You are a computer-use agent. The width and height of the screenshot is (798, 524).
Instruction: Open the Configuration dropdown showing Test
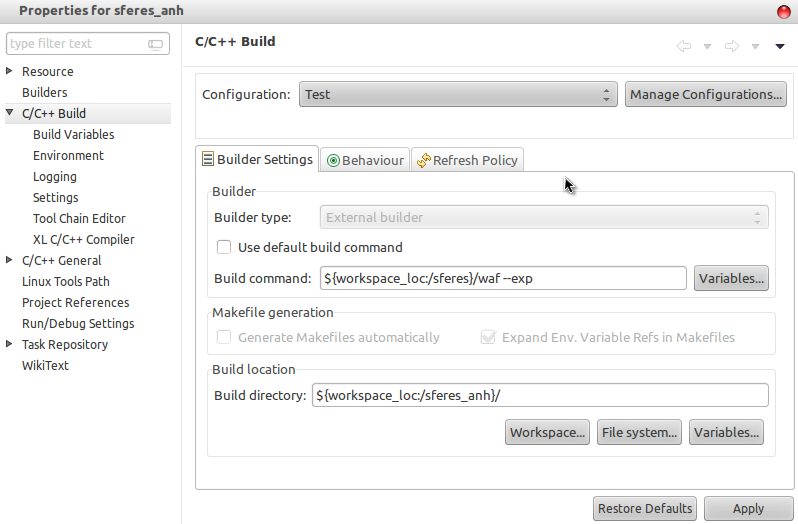pos(458,95)
